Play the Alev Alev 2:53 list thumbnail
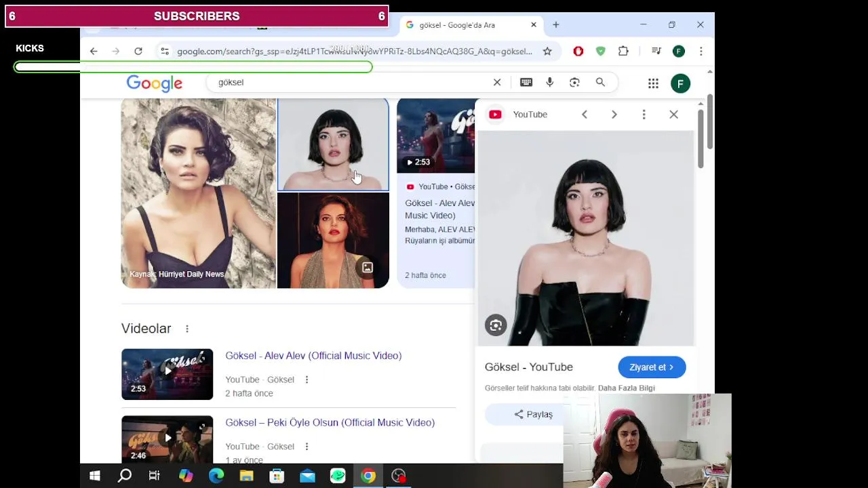The width and height of the screenshot is (868, 488). 167,374
